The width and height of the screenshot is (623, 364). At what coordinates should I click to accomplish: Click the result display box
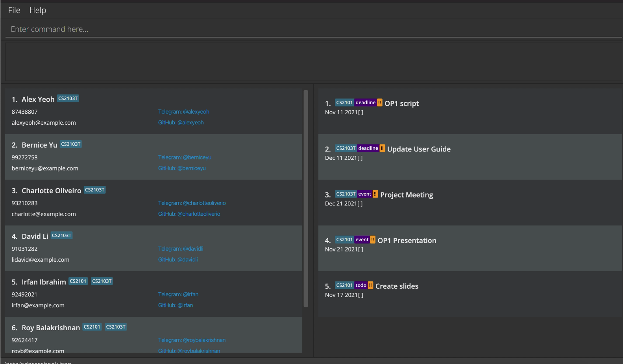click(314, 62)
